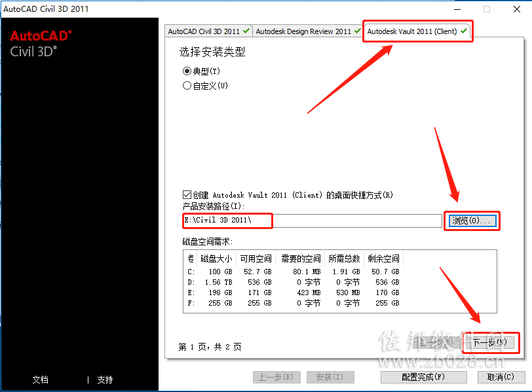
Task: Select Autodesk Vault 2011 (Client) tab
Action: pos(417,31)
